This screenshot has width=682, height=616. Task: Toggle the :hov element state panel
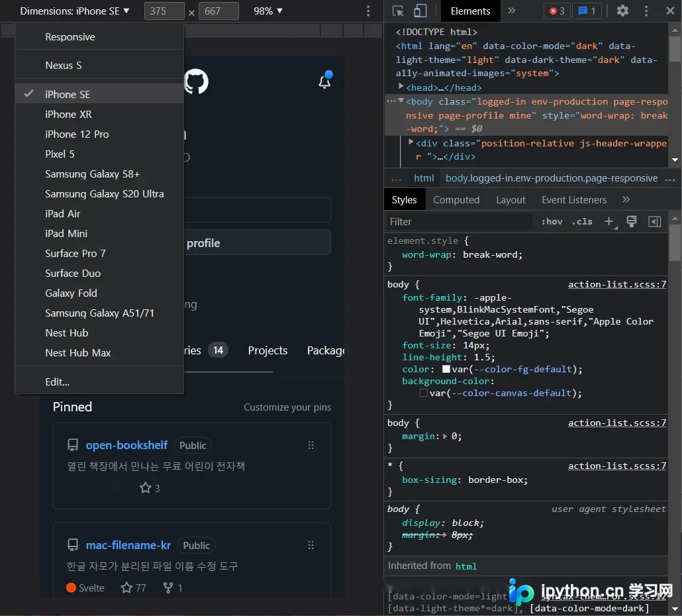pyautogui.click(x=552, y=222)
